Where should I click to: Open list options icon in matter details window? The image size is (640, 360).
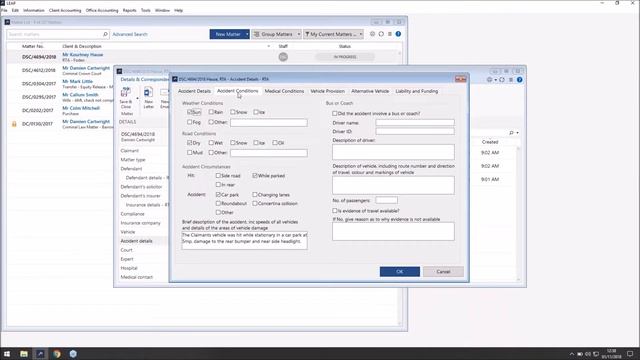[511, 80]
